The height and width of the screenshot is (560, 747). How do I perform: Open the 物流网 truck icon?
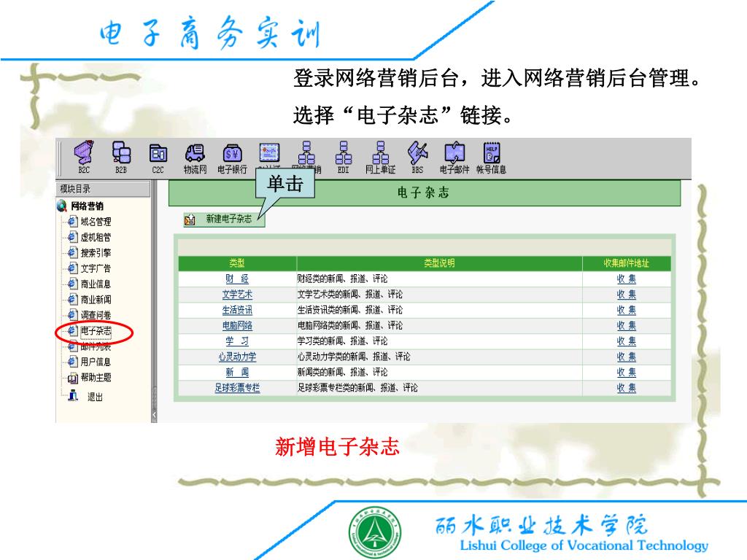[195, 158]
